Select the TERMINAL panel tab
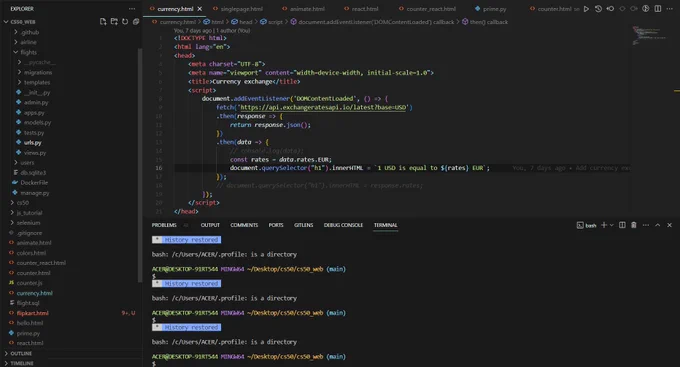680x367 pixels. pos(386,225)
